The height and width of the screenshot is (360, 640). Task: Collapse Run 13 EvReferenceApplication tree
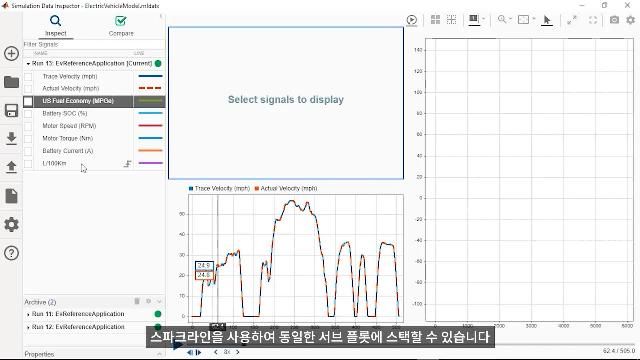point(28,64)
